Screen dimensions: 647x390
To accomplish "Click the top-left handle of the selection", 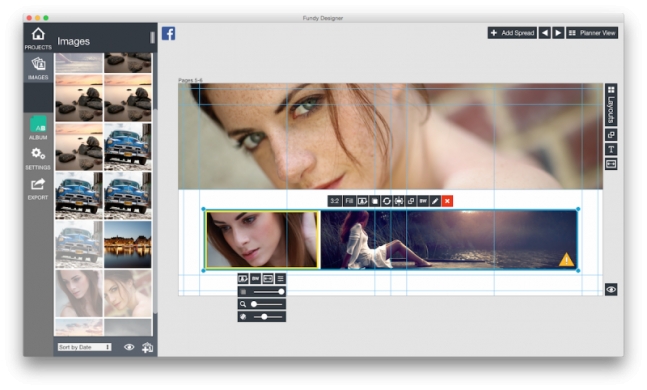I will pos(203,209).
